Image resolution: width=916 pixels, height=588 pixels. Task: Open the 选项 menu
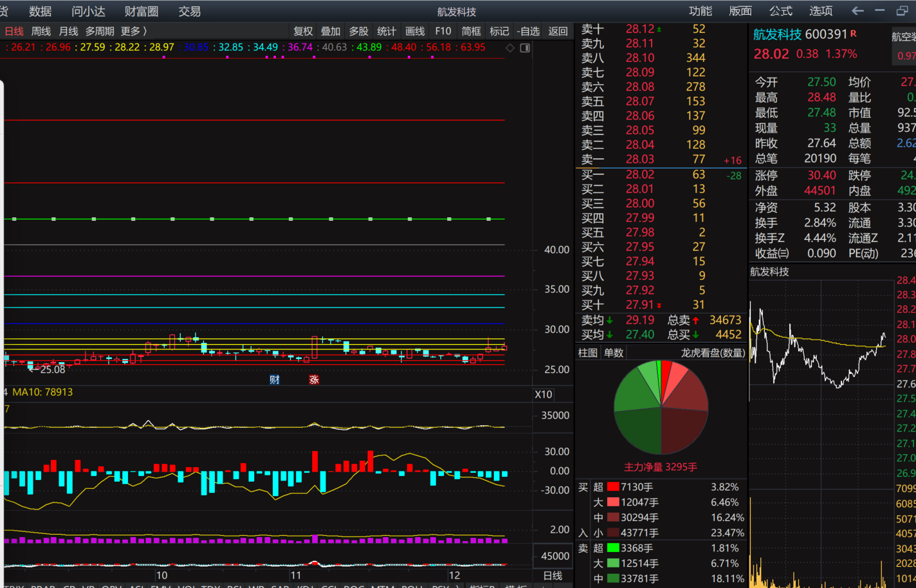[x=821, y=11]
